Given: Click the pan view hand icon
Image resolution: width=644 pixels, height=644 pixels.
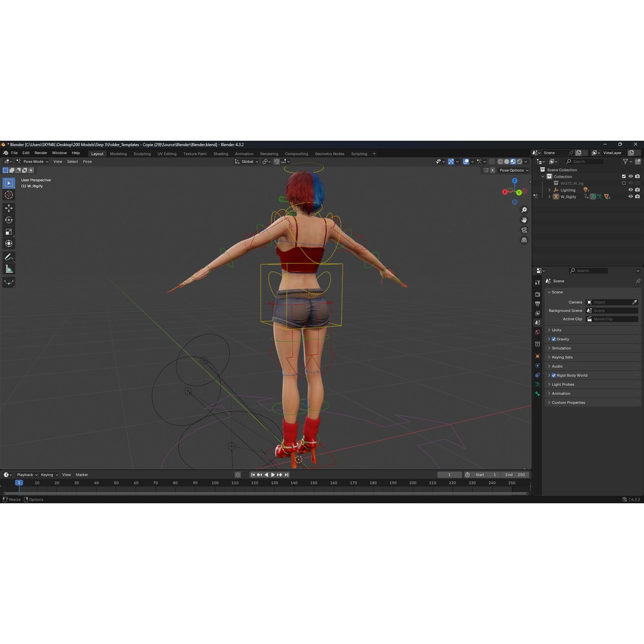Looking at the screenshot, I should [524, 220].
